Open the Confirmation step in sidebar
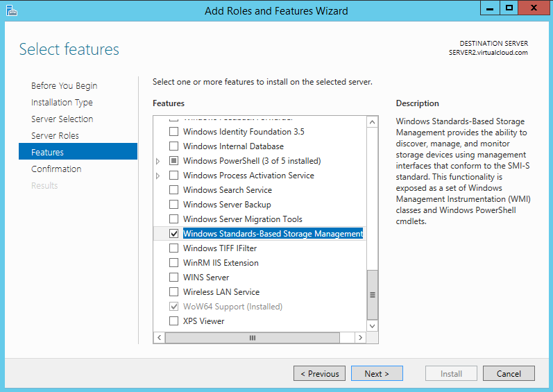Viewport: 553px width, 392px height. point(56,169)
